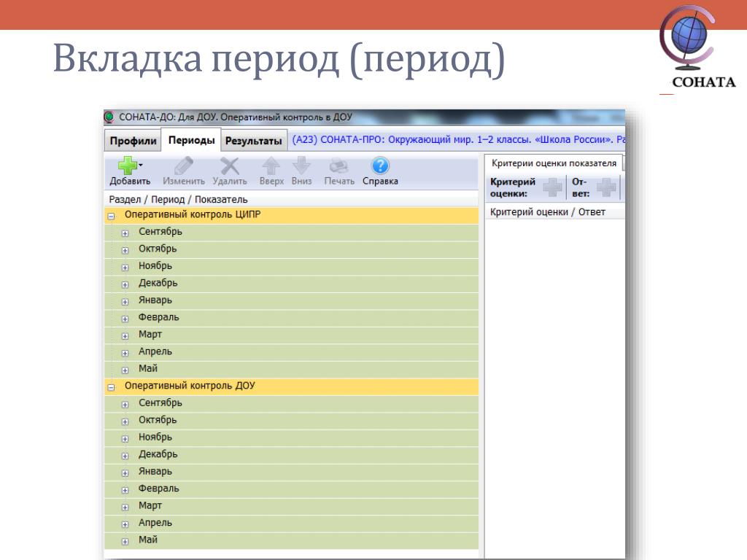This screenshot has width=747, height=560.
Task: Select Январь row in ДОУ section
Action: point(291,472)
